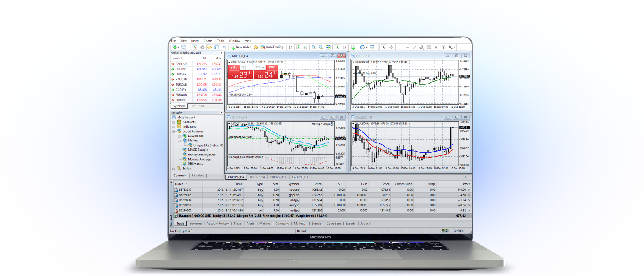The height and width of the screenshot is (276, 644).
Task: Click the Profiles toolbar icon
Action: pyautogui.click(x=184, y=47)
